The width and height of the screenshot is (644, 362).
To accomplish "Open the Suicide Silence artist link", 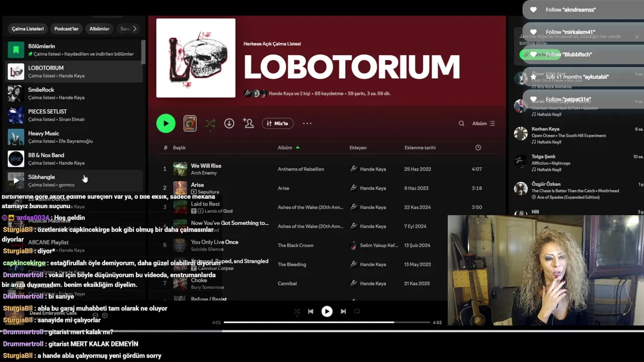I will coord(207,249).
